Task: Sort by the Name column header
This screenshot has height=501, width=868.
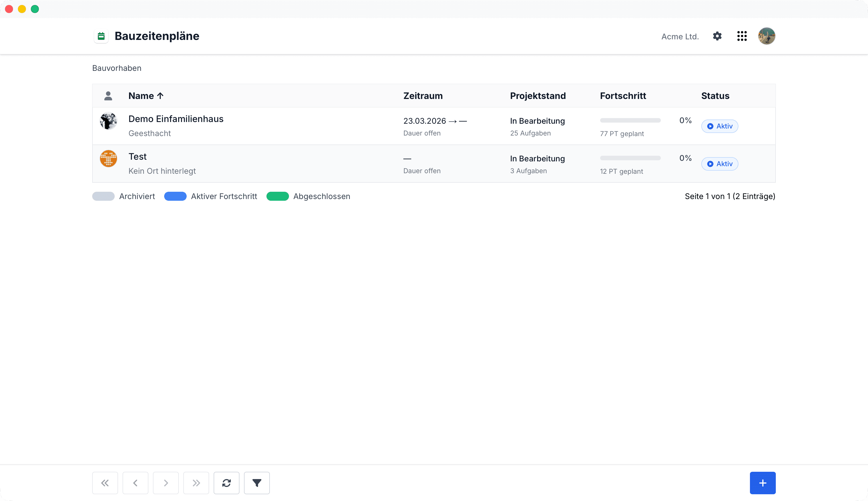Action: pos(146,96)
